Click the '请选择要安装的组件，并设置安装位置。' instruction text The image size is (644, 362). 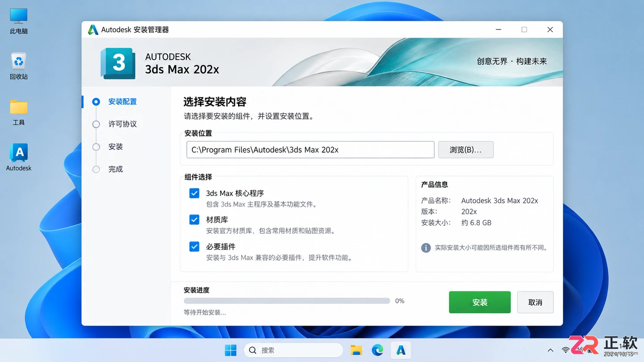(x=249, y=116)
